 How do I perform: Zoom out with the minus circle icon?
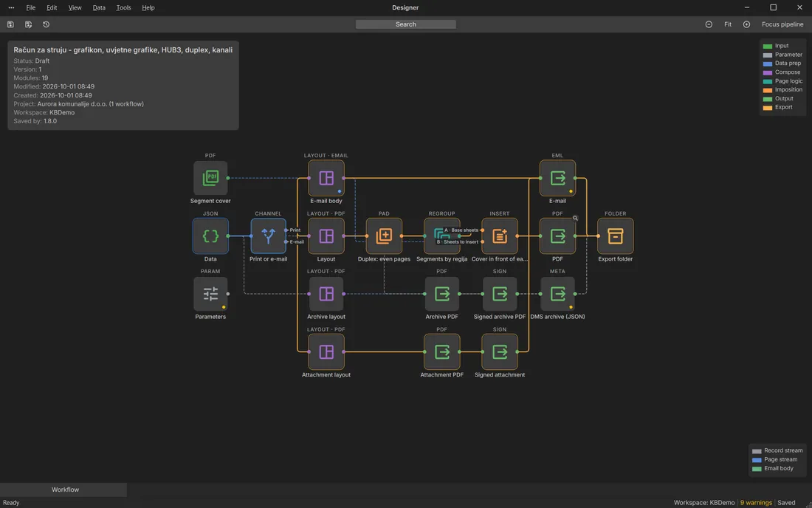709,24
